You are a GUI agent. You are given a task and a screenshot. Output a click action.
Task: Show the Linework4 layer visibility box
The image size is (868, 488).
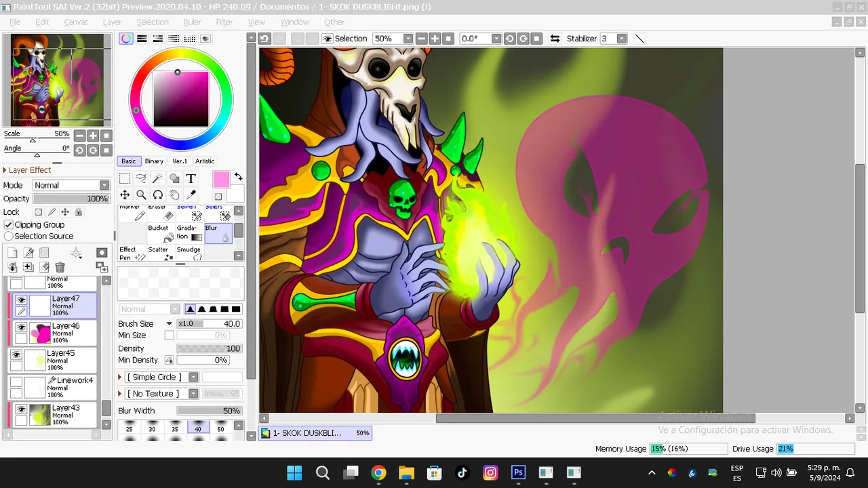pyautogui.click(x=16, y=382)
